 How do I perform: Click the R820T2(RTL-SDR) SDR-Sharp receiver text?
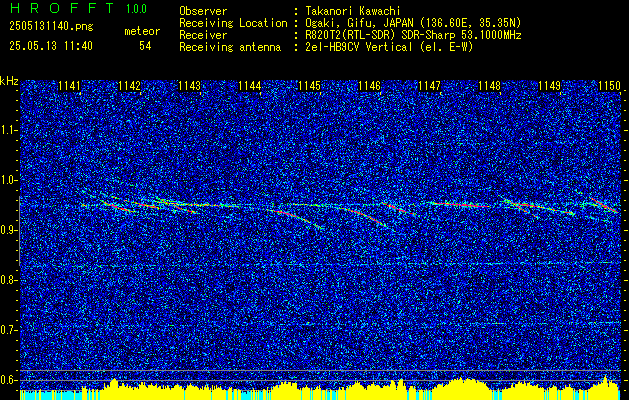click(413, 35)
